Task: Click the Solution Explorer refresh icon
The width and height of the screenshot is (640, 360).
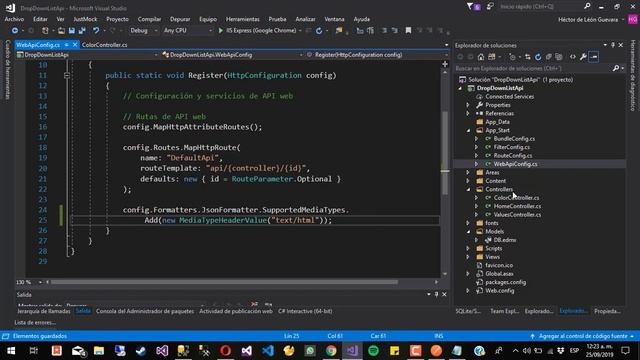Action: click(538, 57)
